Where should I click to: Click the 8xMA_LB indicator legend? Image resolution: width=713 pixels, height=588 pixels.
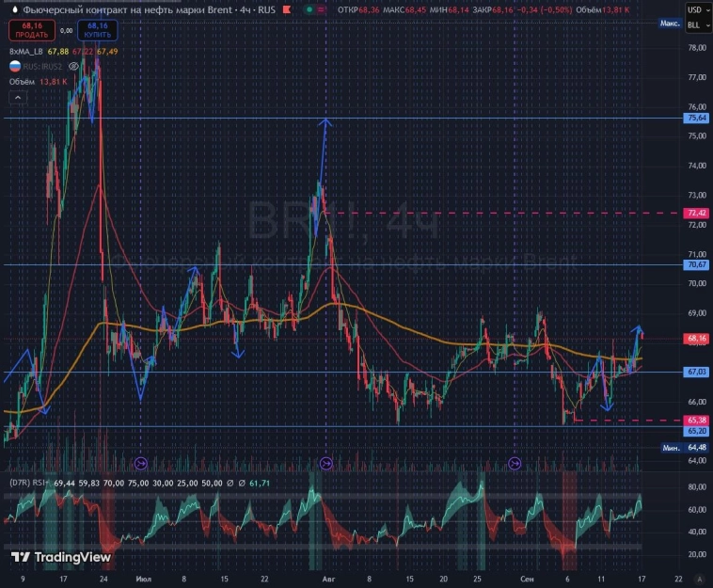pos(28,52)
